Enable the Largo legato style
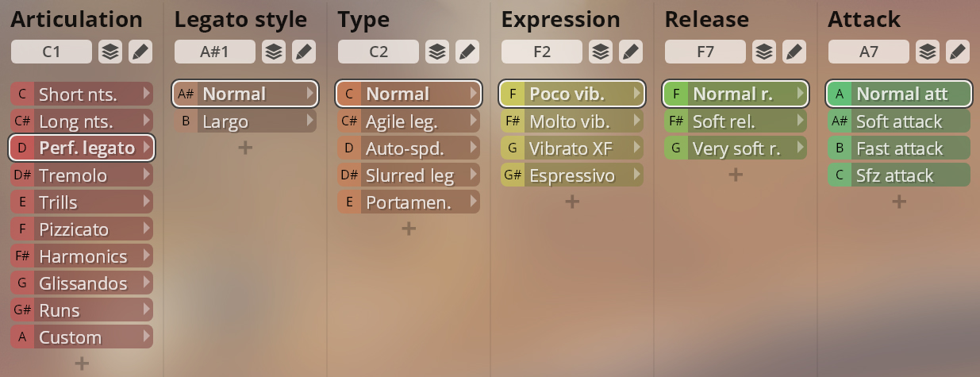 click(245, 121)
